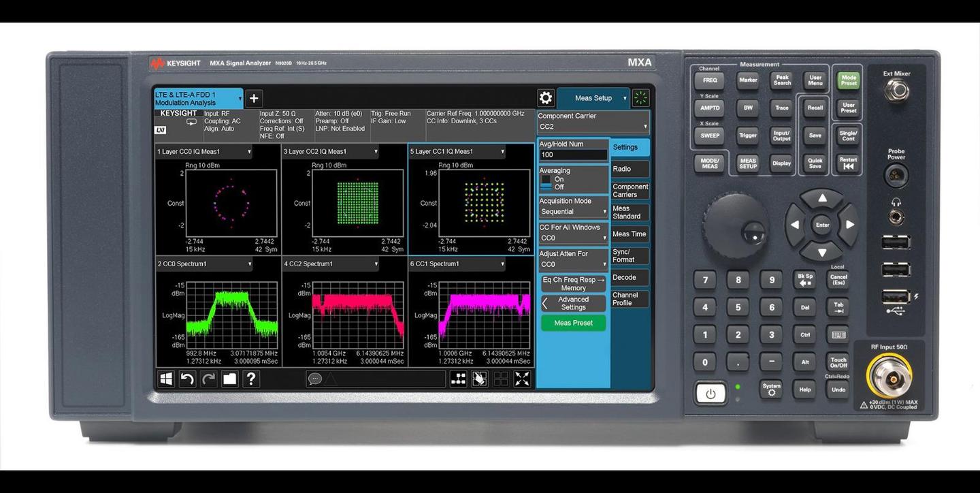Click the speech bubble annotation icon
980x493 pixels.
314,379
